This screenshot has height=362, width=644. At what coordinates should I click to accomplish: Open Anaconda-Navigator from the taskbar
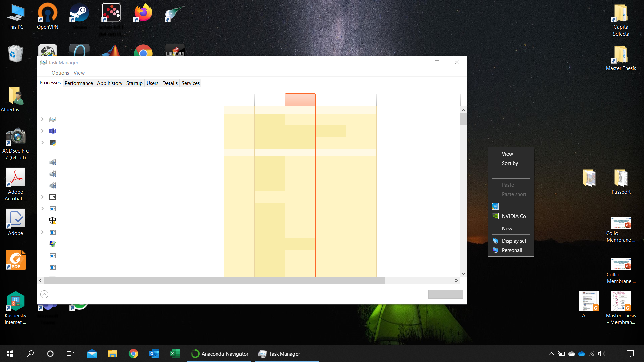coord(219,354)
